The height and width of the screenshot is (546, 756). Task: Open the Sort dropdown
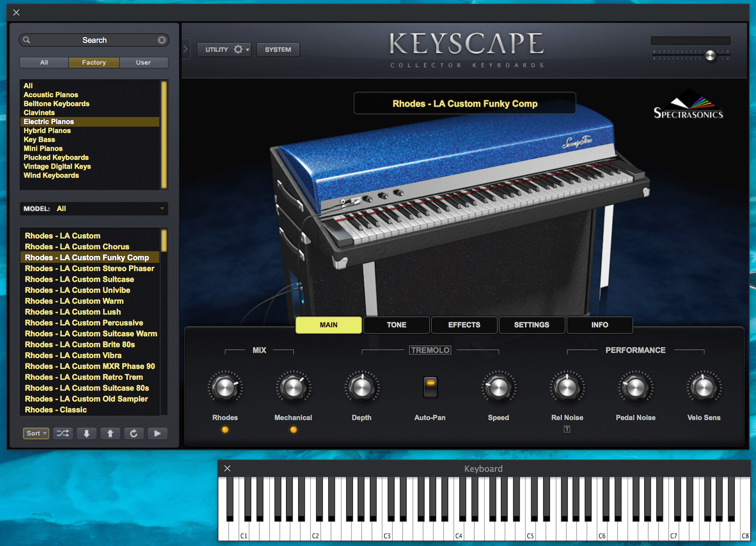[36, 433]
